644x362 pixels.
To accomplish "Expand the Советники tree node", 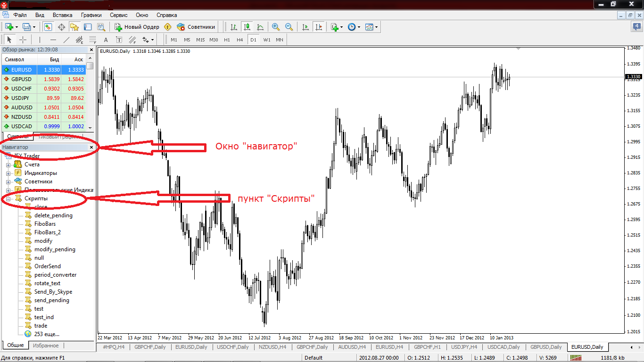I will point(8,181).
